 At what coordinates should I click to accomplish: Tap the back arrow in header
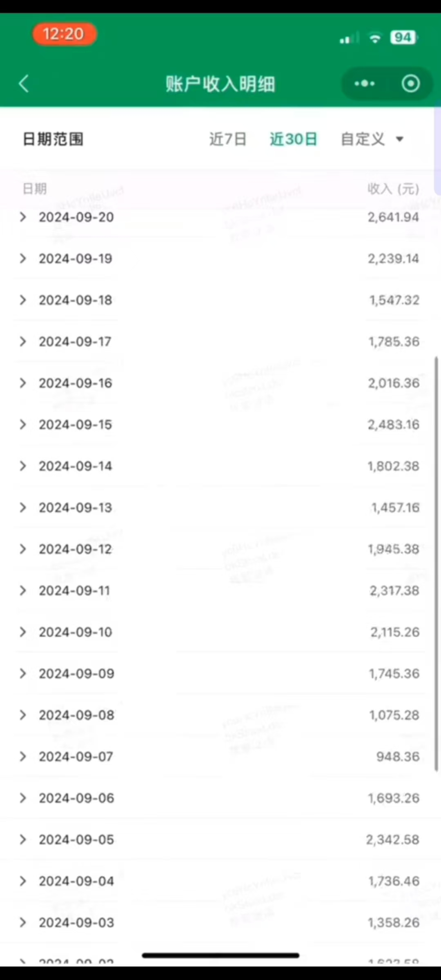[24, 84]
